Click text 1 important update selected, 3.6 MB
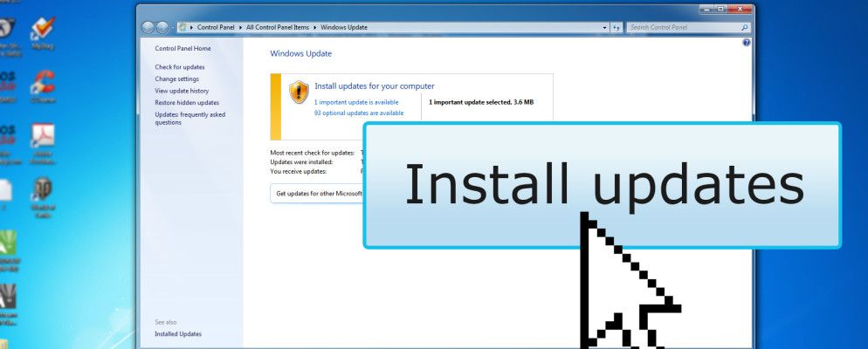Image resolution: width=868 pixels, height=349 pixels. [481, 102]
